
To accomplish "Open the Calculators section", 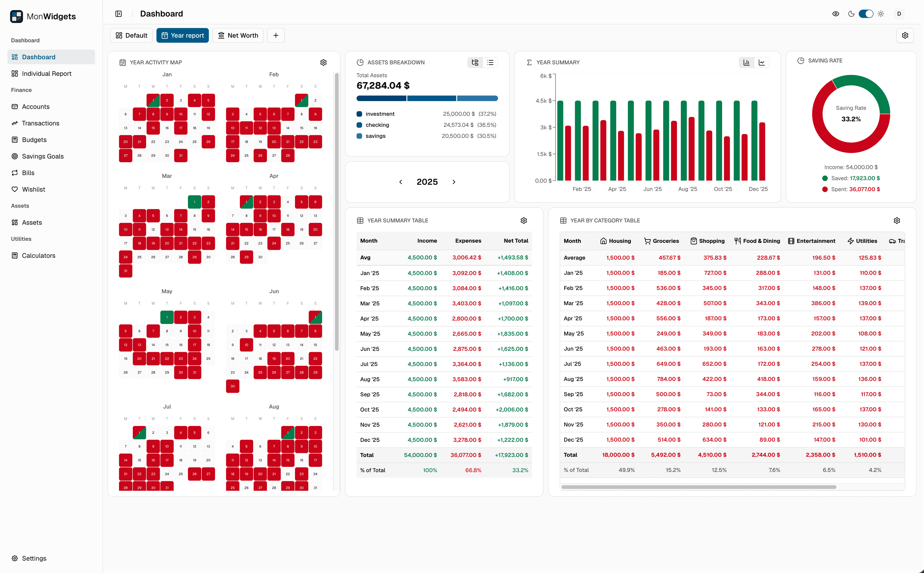I will (x=39, y=255).
